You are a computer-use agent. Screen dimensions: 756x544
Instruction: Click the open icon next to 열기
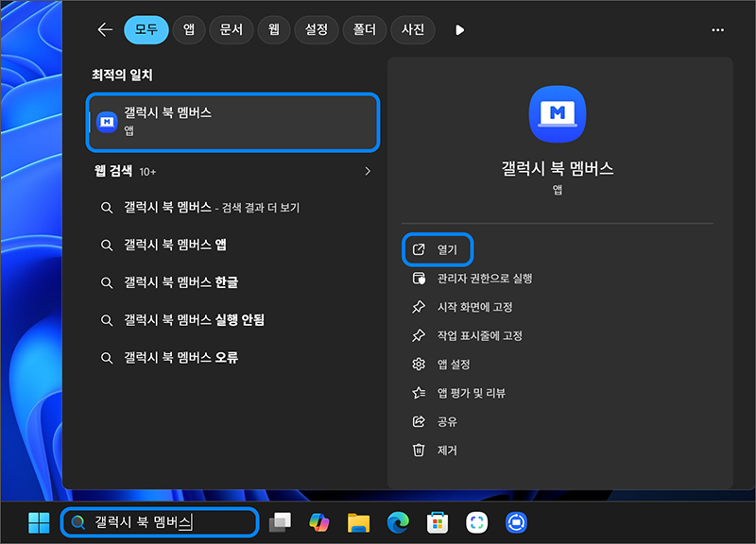[x=419, y=249]
